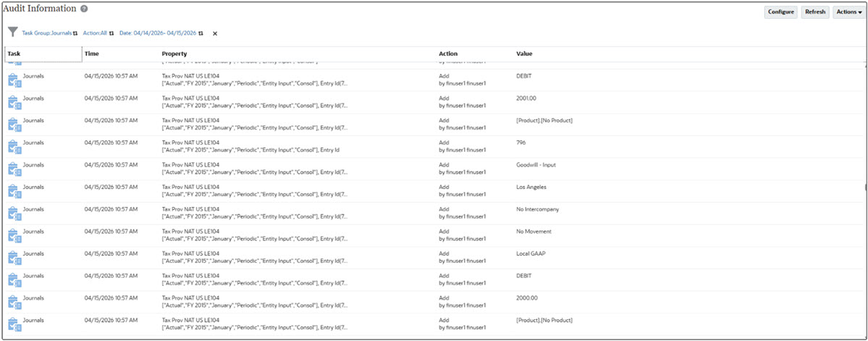Click the Journals label in the 796 row
Viewport: 868px width, 341px height.
tap(33, 143)
